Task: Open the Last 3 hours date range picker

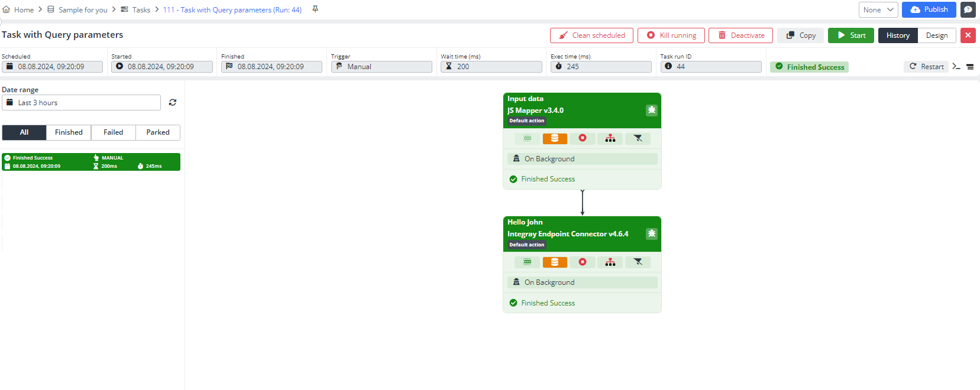Action: click(x=82, y=103)
